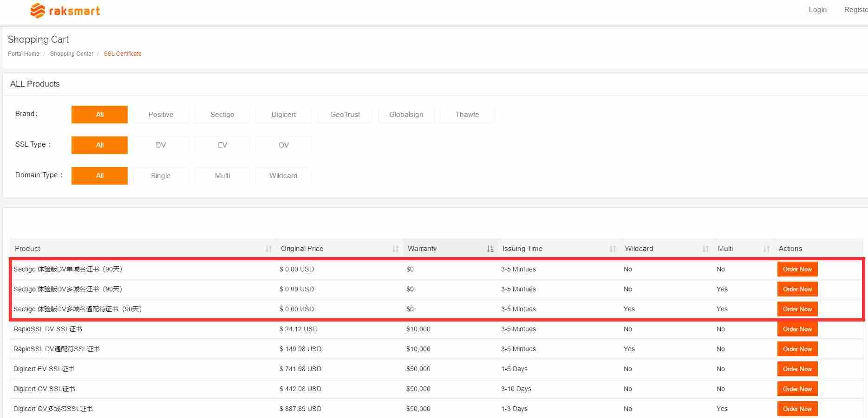
Task: Order Sectigo DV多域名通配符证书 (90天)
Action: (x=797, y=309)
